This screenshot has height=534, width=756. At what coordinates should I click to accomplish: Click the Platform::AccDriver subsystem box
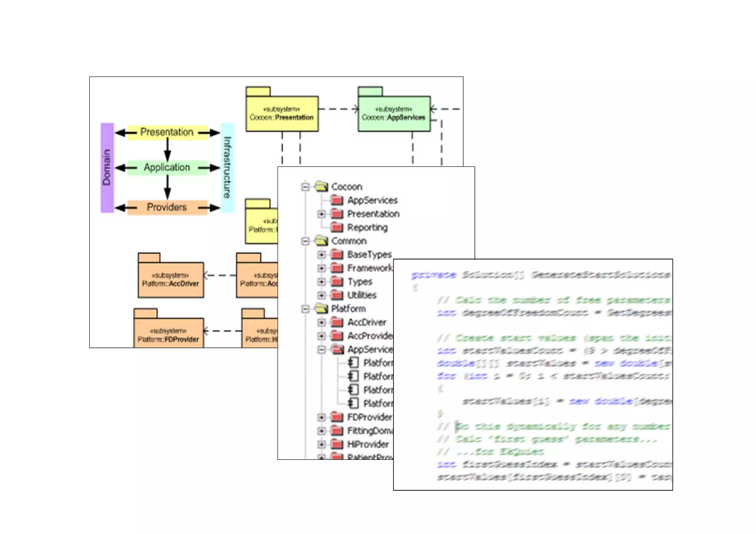tap(171, 279)
